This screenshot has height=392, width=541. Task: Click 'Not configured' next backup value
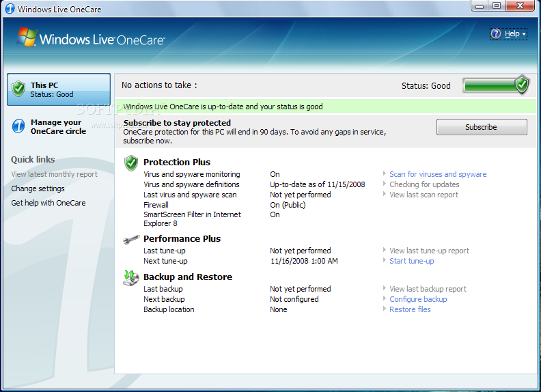tap(294, 300)
